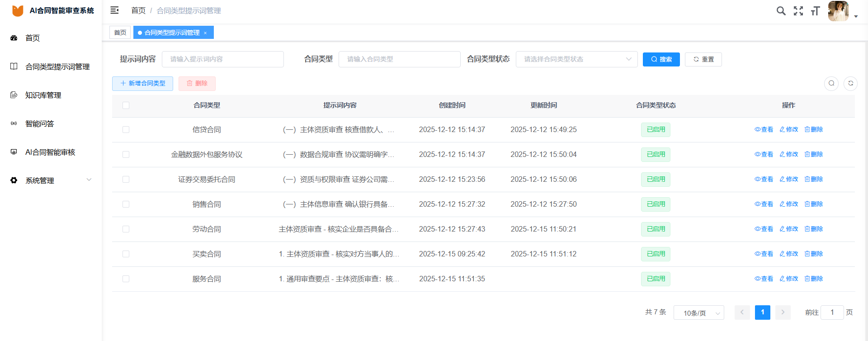
Task: Open the header search magnifier icon
Action: (781, 11)
